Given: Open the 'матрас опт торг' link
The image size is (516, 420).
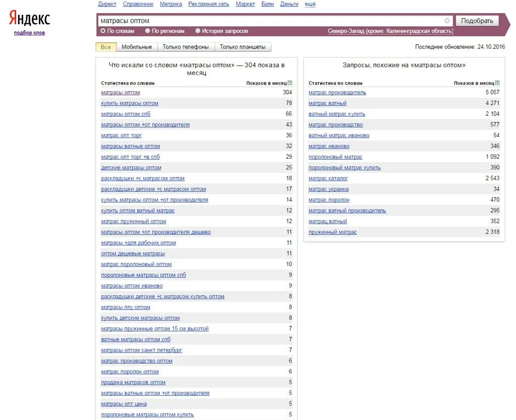Looking at the screenshot, I should pos(121,135).
